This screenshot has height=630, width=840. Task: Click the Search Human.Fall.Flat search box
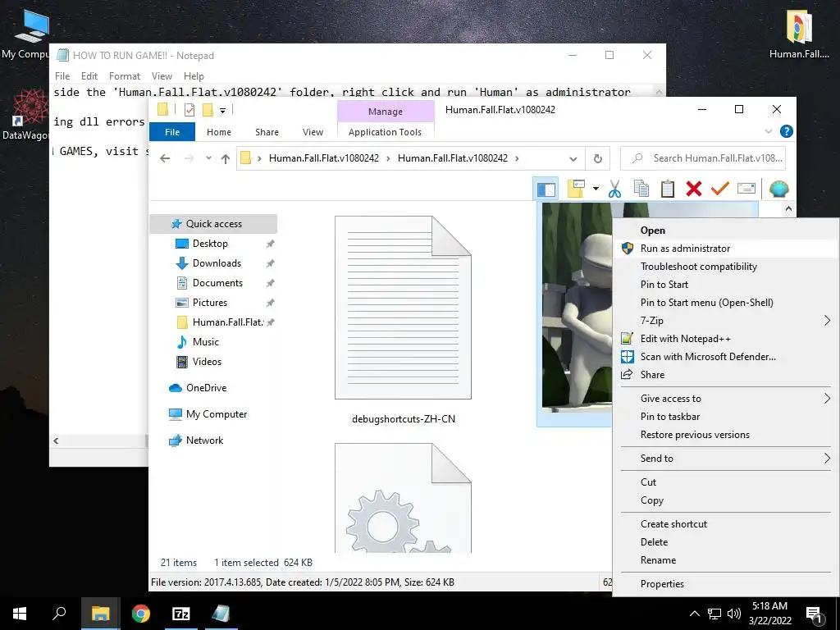point(703,158)
